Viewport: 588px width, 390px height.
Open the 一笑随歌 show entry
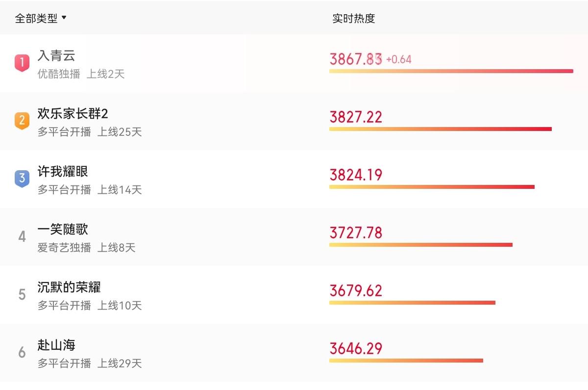click(63, 230)
